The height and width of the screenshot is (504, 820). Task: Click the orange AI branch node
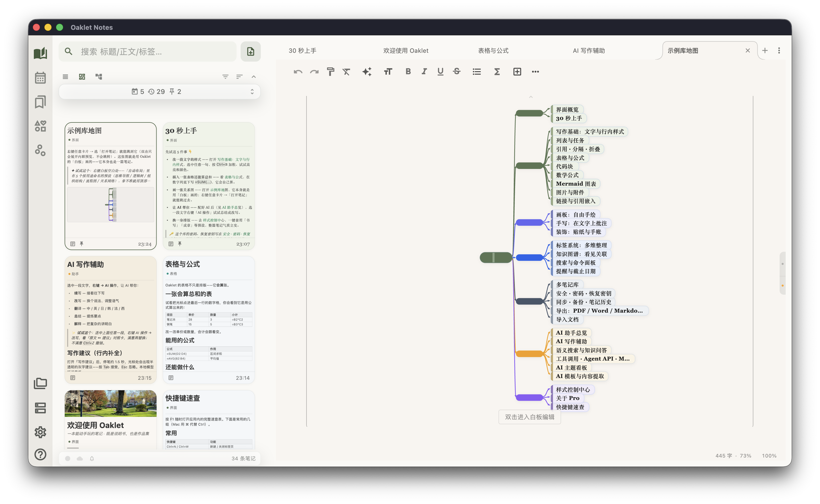[x=529, y=354]
